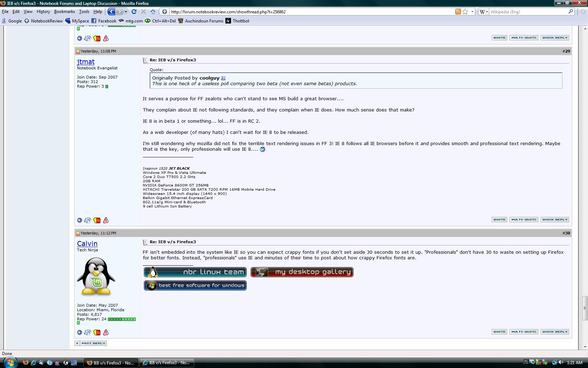The width and height of the screenshot is (588, 368).
Task: Open the File menu
Action: pos(5,12)
